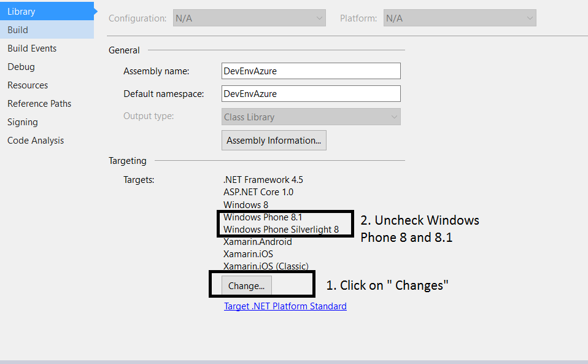588x364 pixels.
Task: Select the Signing tab
Action: coord(23,122)
